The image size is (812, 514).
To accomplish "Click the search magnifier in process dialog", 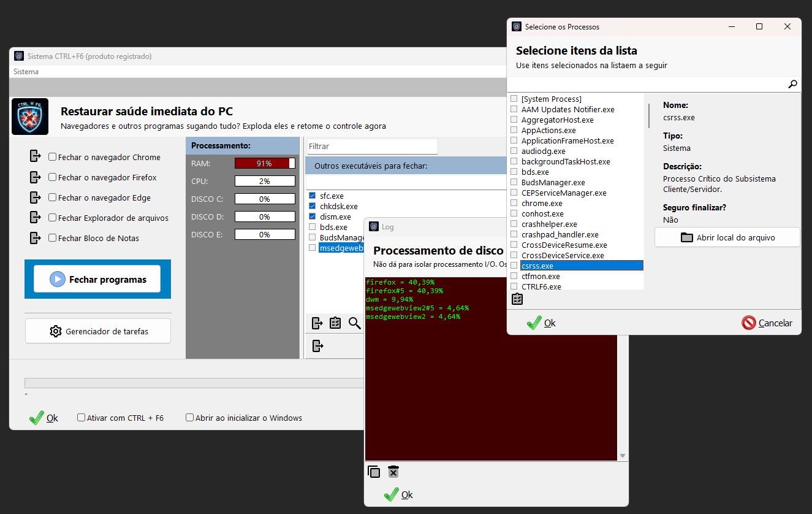I will 792,85.
